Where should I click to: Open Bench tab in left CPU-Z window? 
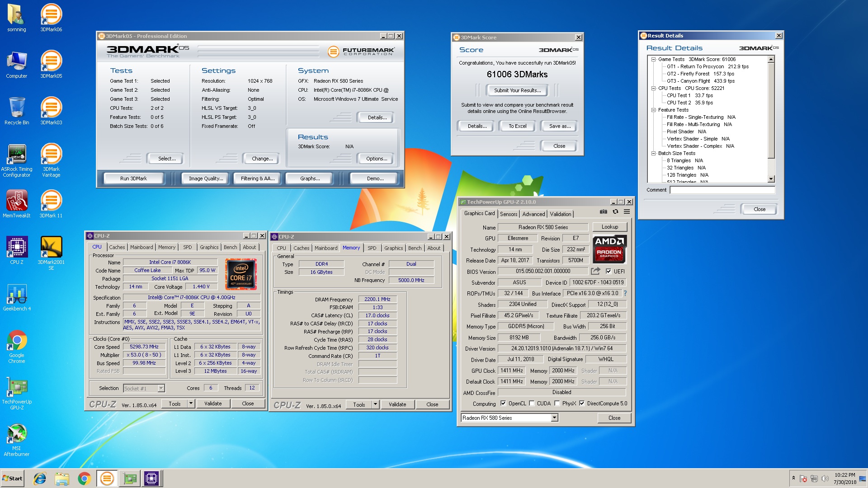(x=230, y=247)
